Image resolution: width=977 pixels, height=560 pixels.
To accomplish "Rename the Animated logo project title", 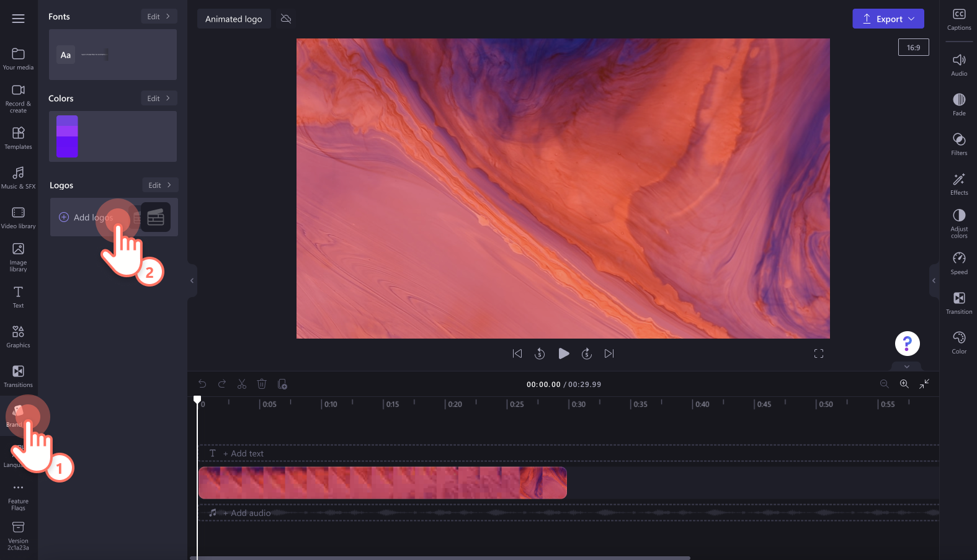I will 234,19.
